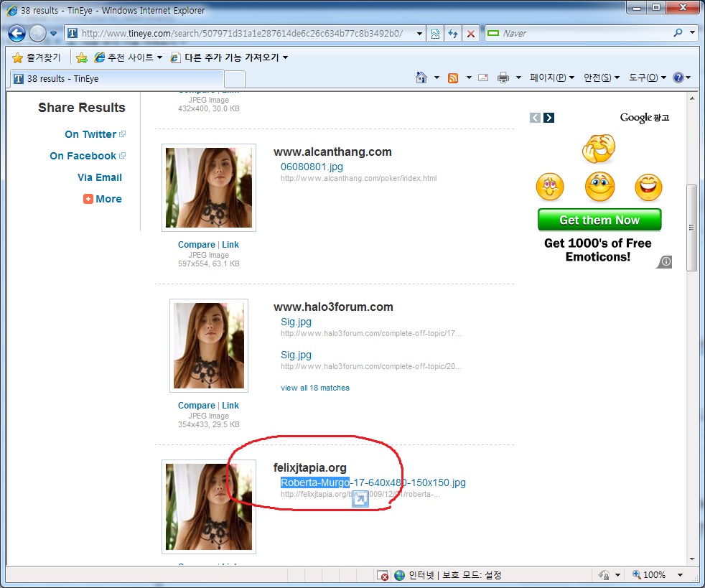705x588 pixels.
Task: Open the alcanthang.com result thumbnail
Action: (x=209, y=187)
